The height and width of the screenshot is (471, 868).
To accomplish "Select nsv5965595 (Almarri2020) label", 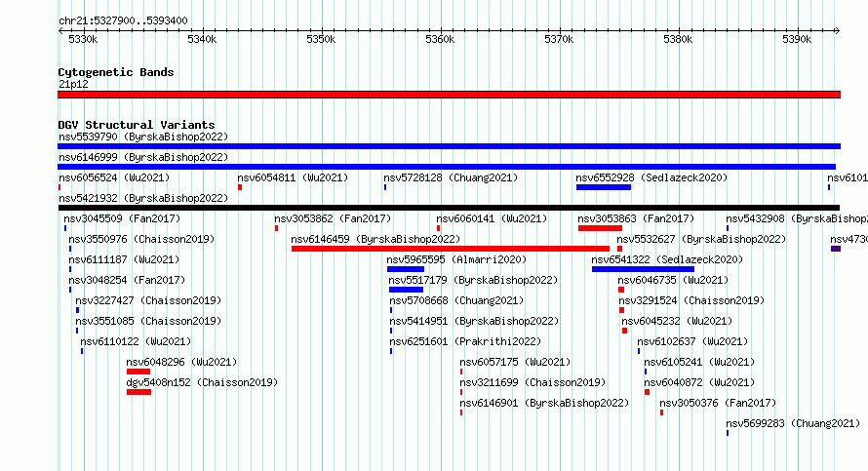I will click(456, 259).
